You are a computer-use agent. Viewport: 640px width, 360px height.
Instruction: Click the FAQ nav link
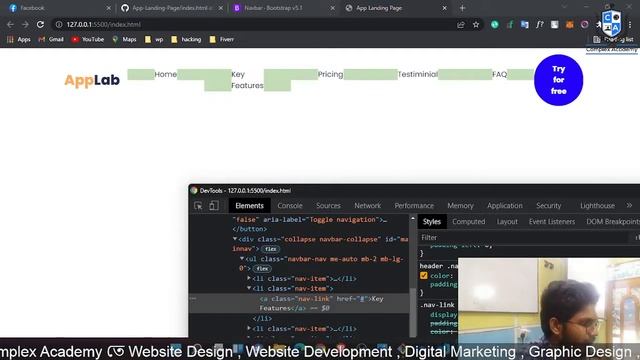coord(500,74)
